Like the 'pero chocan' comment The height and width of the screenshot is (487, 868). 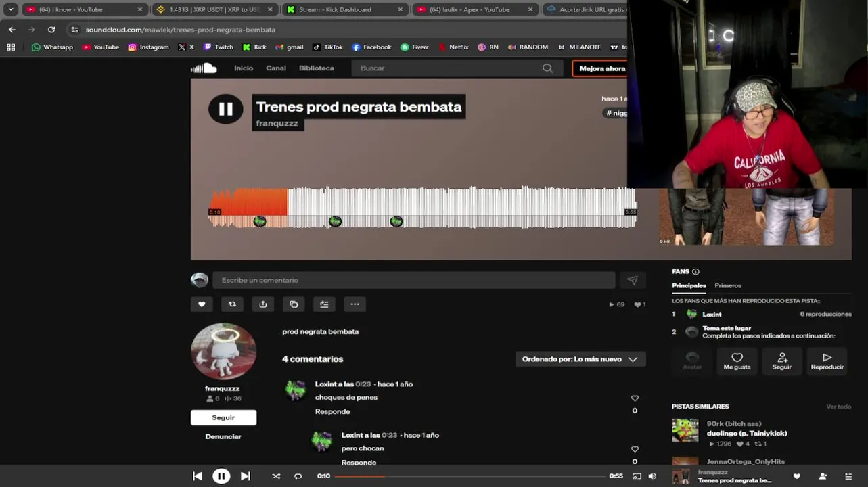635,449
